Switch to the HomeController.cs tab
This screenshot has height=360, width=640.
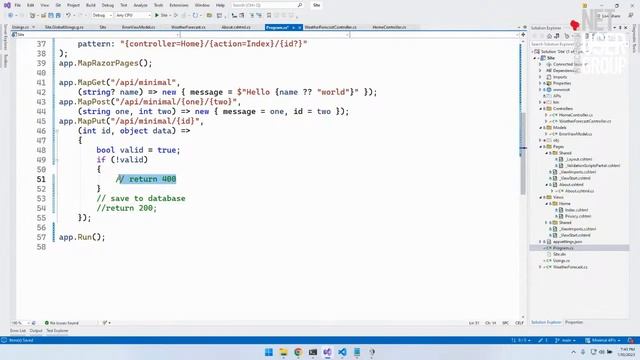tap(389, 27)
